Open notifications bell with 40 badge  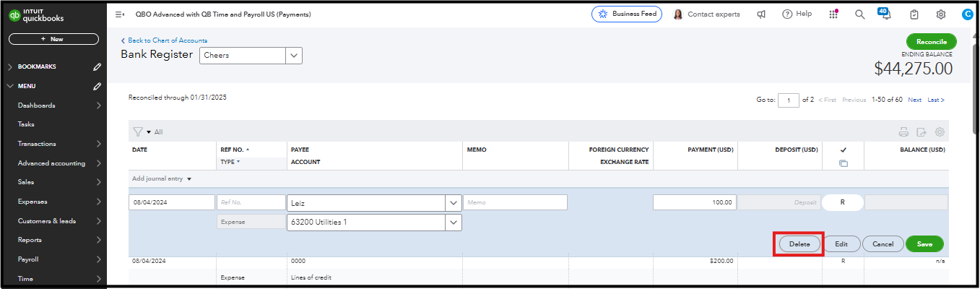[887, 14]
